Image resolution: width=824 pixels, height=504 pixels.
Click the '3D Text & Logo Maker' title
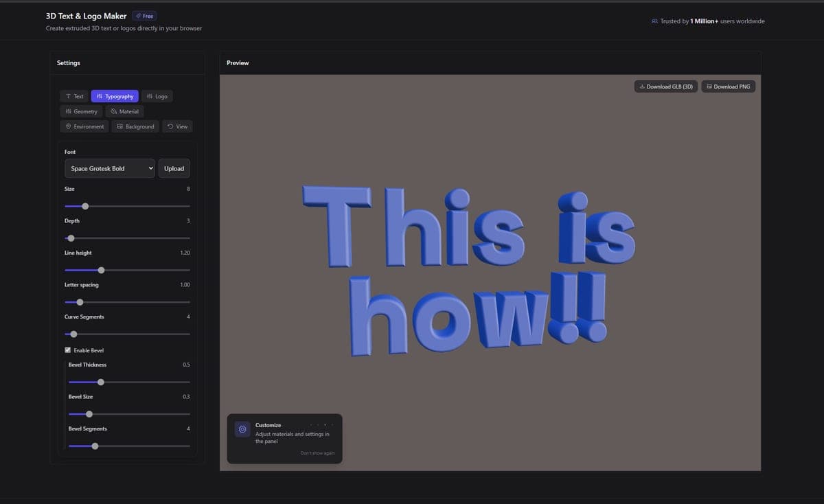point(87,16)
